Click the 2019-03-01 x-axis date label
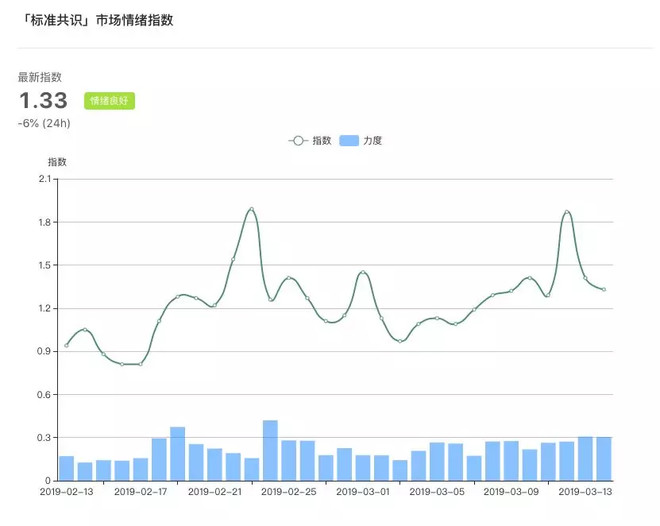660x526 pixels. tap(363, 491)
